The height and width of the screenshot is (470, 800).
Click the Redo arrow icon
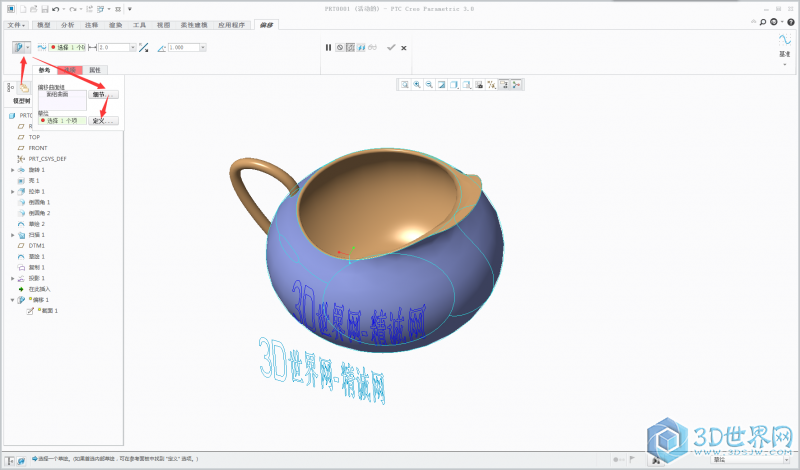tap(72, 9)
